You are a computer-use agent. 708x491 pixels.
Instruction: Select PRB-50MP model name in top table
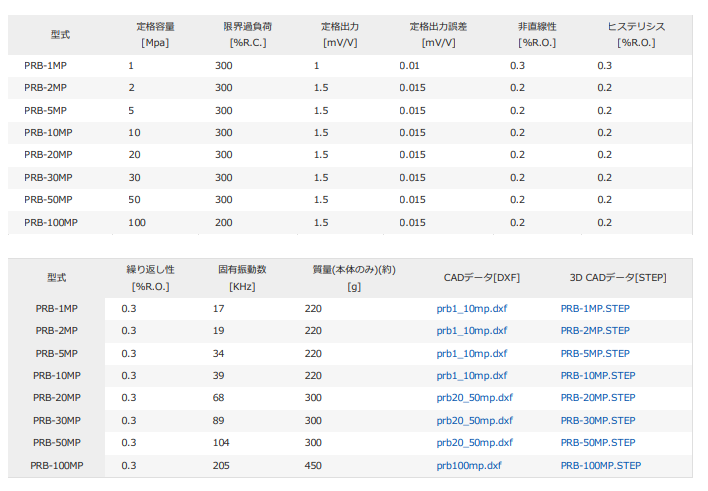pyautogui.click(x=48, y=200)
